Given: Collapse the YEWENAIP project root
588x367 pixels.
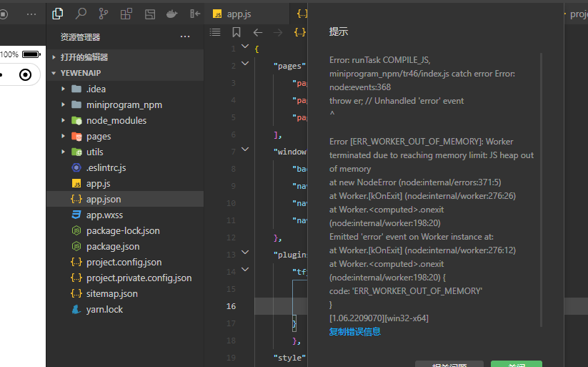Looking at the screenshot, I should pos(125,73).
